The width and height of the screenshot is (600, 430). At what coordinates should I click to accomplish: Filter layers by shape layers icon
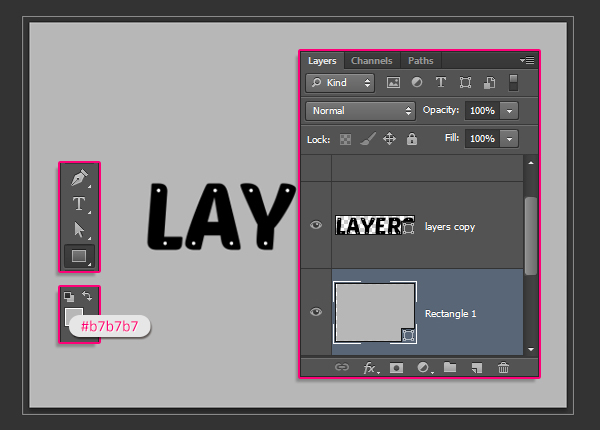(x=465, y=82)
